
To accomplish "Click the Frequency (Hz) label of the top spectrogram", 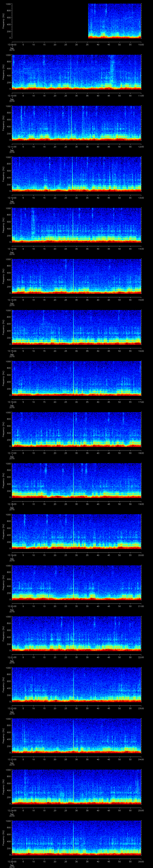I will click(3, 21).
